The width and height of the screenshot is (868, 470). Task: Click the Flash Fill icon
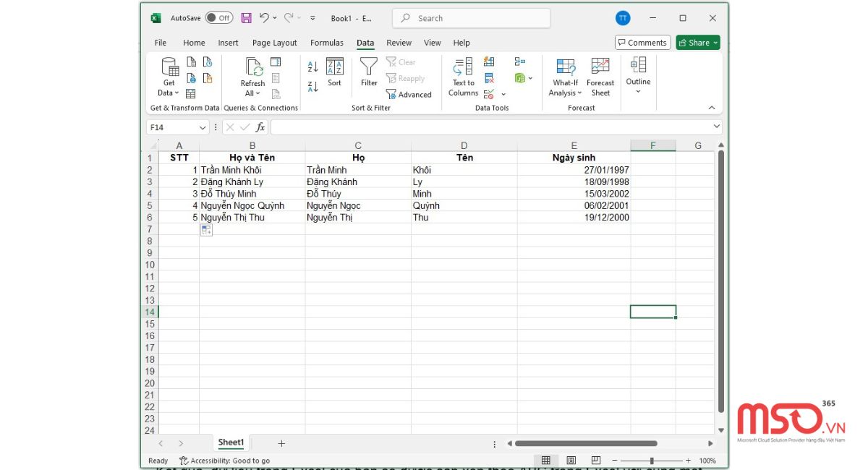(489, 61)
